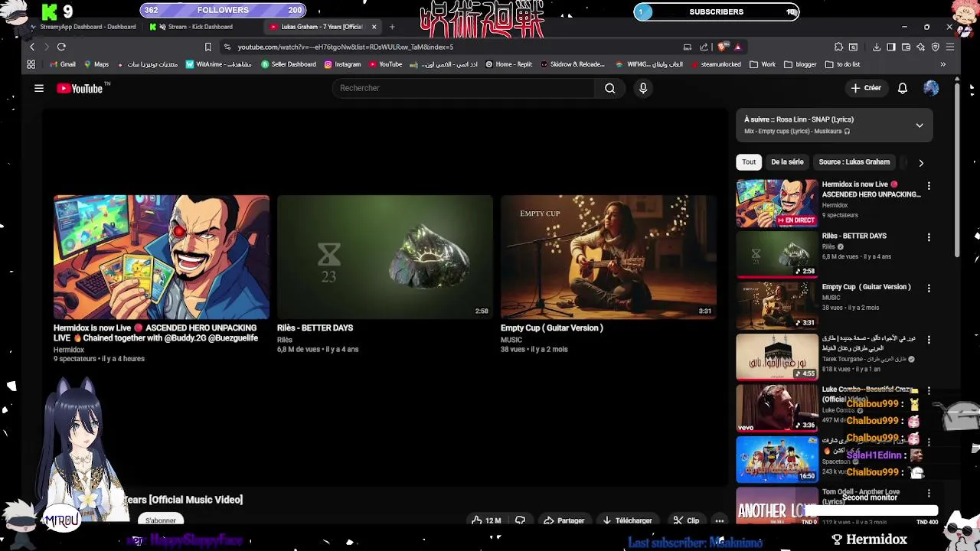Open Hermidox live thumbnail in sidebar
The width and height of the screenshot is (980, 551).
[777, 204]
